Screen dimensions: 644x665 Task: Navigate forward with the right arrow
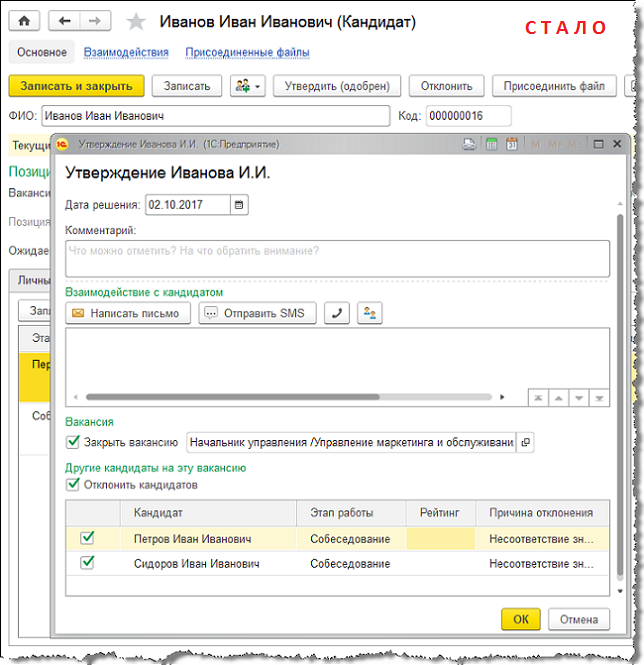(95, 21)
